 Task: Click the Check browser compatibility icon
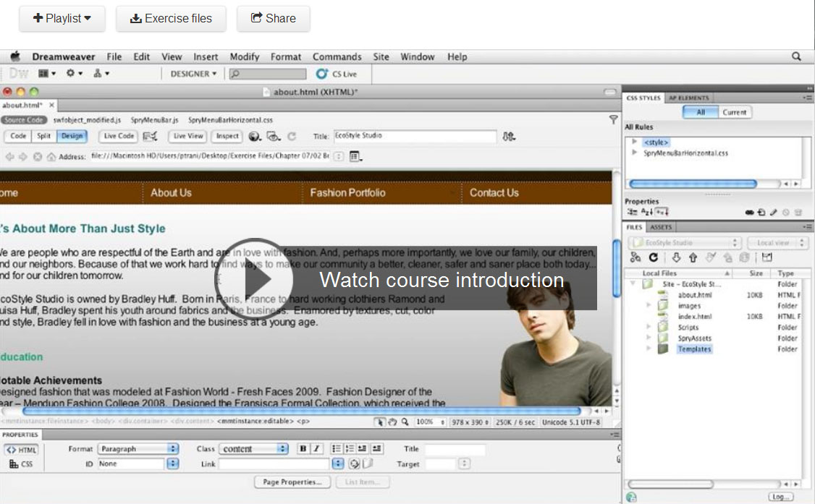151,137
